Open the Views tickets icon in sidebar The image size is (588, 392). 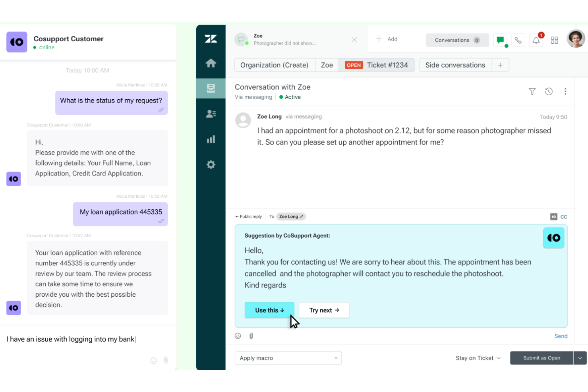211,88
